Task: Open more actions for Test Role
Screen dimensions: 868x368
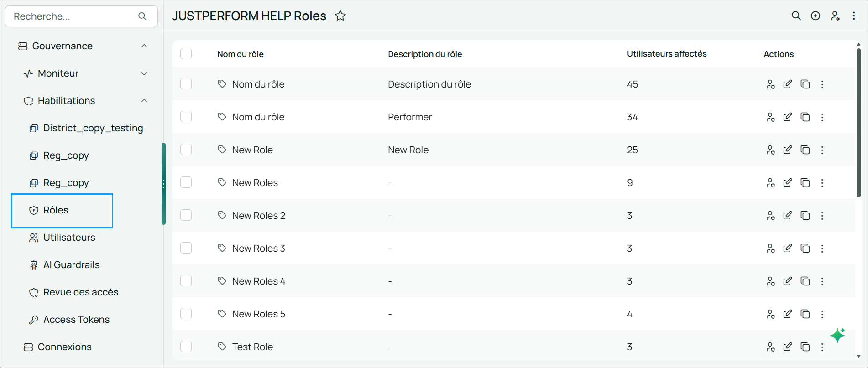Action: (822, 347)
